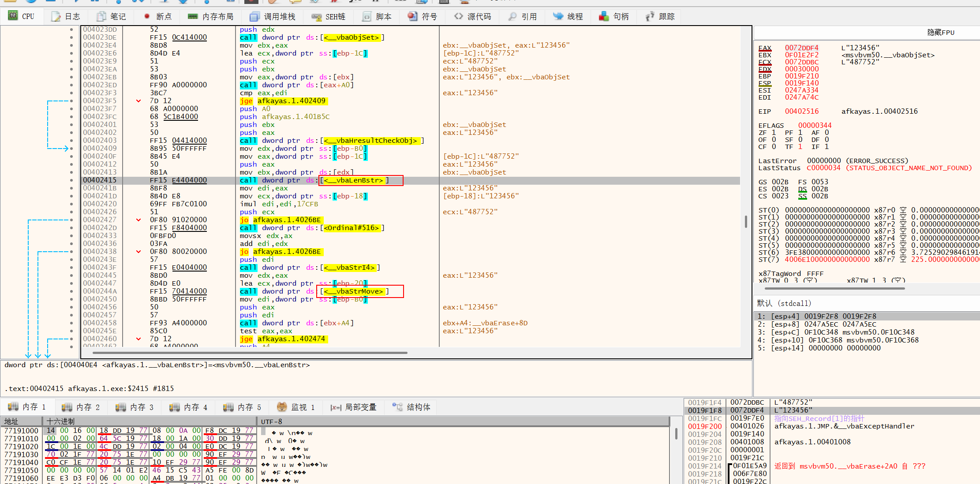Viewport: 980px width, 484px height.
Task: Click the disassembly vertical scrollbar thumb
Action: click(746, 222)
